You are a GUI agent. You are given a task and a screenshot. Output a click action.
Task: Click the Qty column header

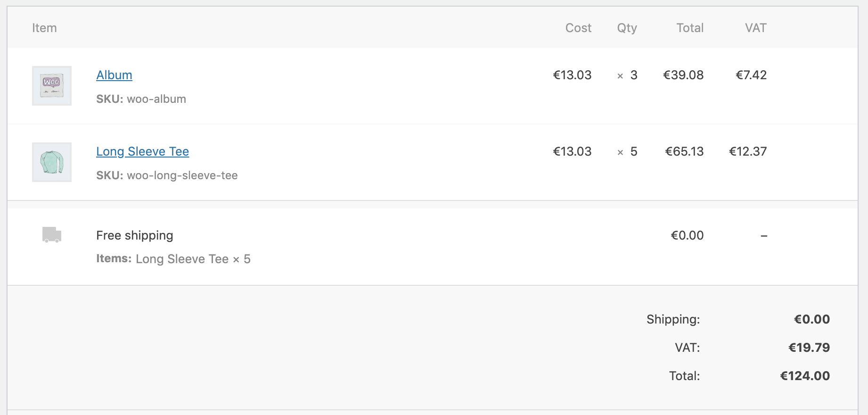627,28
